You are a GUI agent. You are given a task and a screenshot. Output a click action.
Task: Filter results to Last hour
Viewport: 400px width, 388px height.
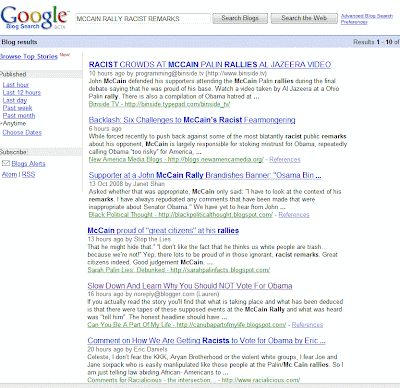point(16,85)
